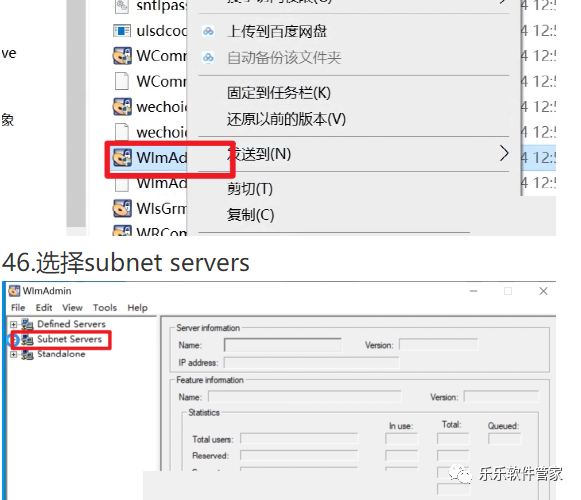Viewport: 581px width, 500px height.
Task: Click the Feature information Version field
Action: click(x=501, y=397)
